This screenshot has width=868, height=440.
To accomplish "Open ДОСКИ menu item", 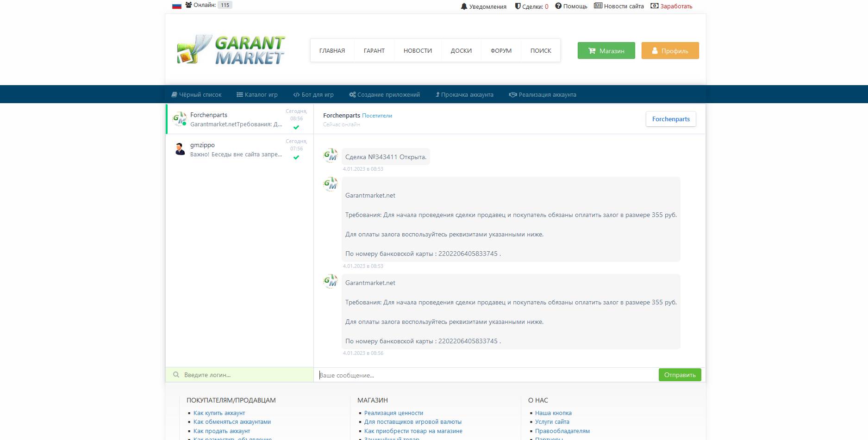I will pyautogui.click(x=461, y=50).
